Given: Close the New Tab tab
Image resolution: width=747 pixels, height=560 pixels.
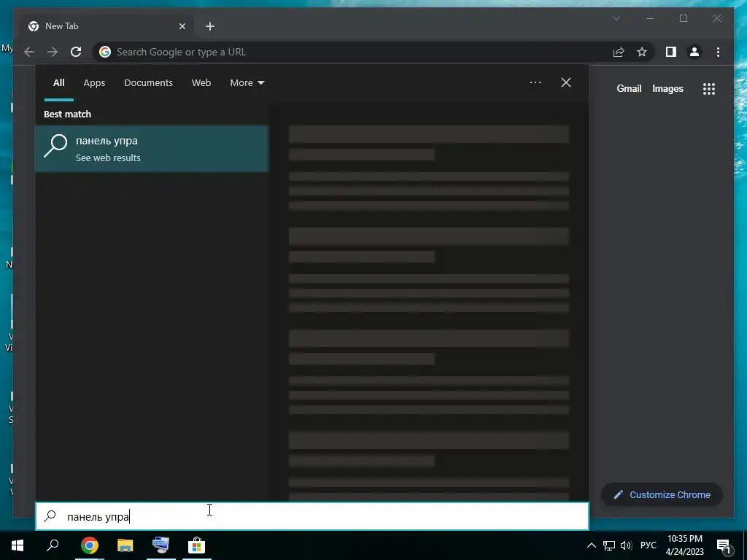Looking at the screenshot, I should click(182, 26).
